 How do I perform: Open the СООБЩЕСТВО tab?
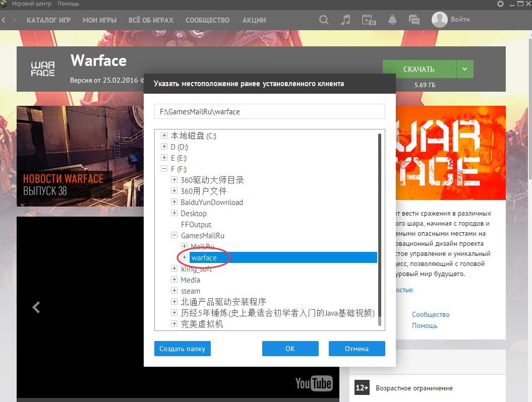tap(207, 20)
